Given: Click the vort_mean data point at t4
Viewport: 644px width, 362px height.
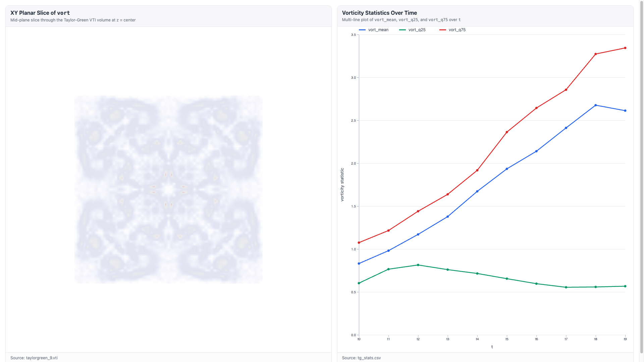Looking at the screenshot, I should click(477, 191).
